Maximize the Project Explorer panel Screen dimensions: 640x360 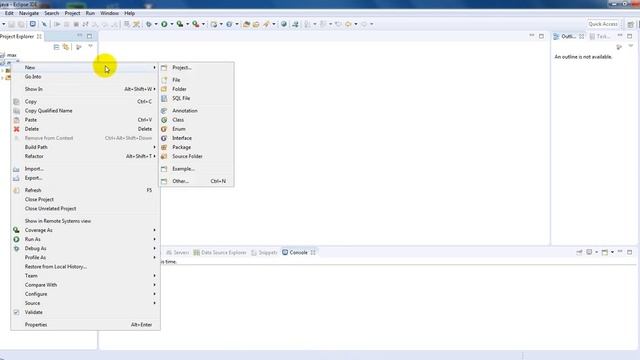tap(89, 36)
